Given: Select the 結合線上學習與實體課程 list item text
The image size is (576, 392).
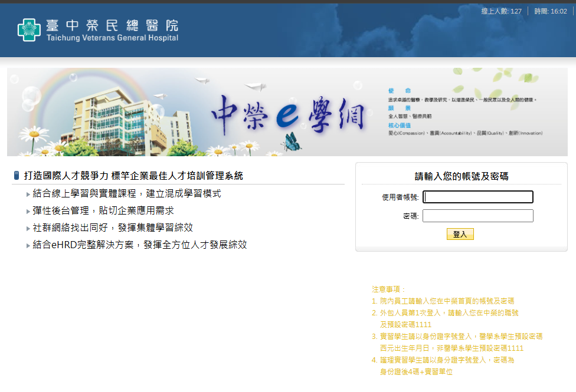Looking at the screenshot, I should click(127, 194).
